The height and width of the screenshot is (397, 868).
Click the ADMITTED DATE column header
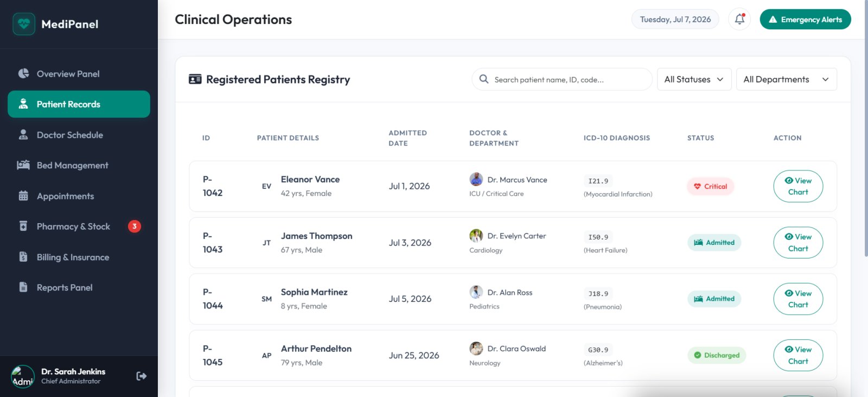[x=408, y=138]
